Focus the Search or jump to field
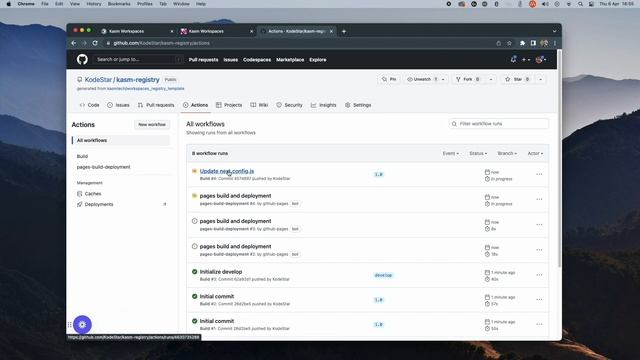This screenshot has height=360, width=640. coord(138,60)
